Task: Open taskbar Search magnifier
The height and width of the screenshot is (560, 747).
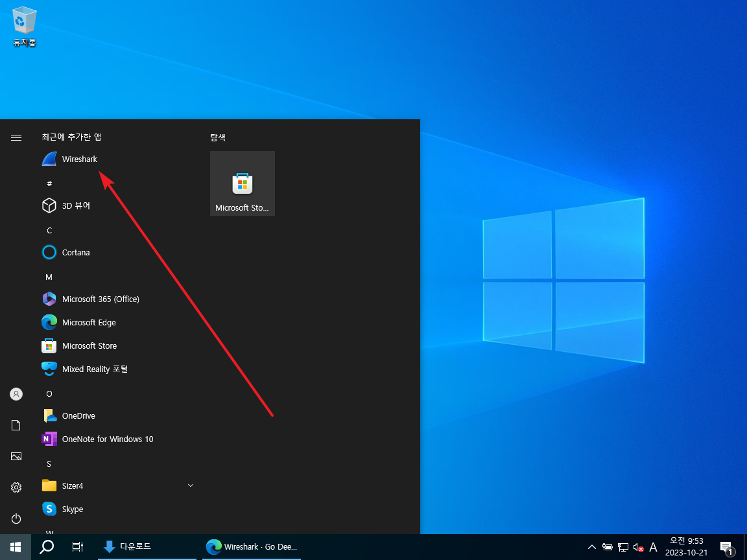Action: [47, 547]
